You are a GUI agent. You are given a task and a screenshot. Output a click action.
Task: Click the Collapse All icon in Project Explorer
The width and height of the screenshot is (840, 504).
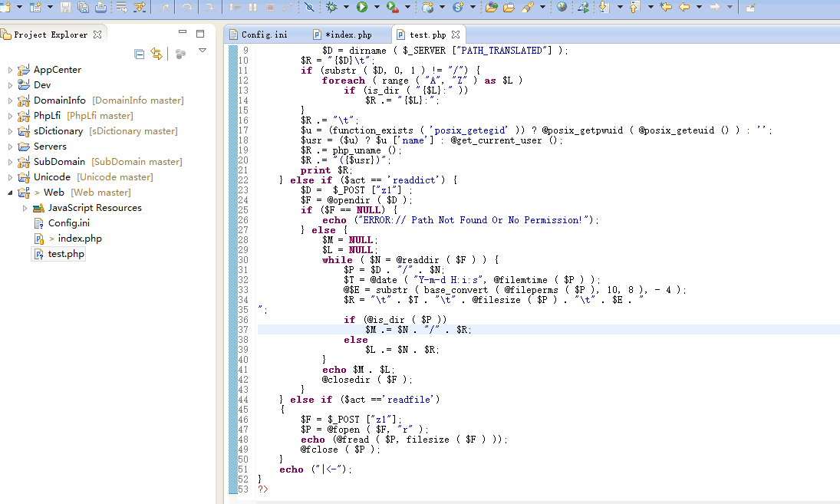pos(139,54)
